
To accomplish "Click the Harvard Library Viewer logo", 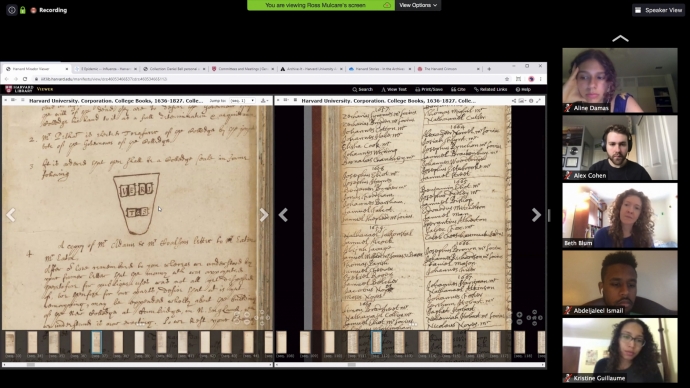I will point(29,89).
